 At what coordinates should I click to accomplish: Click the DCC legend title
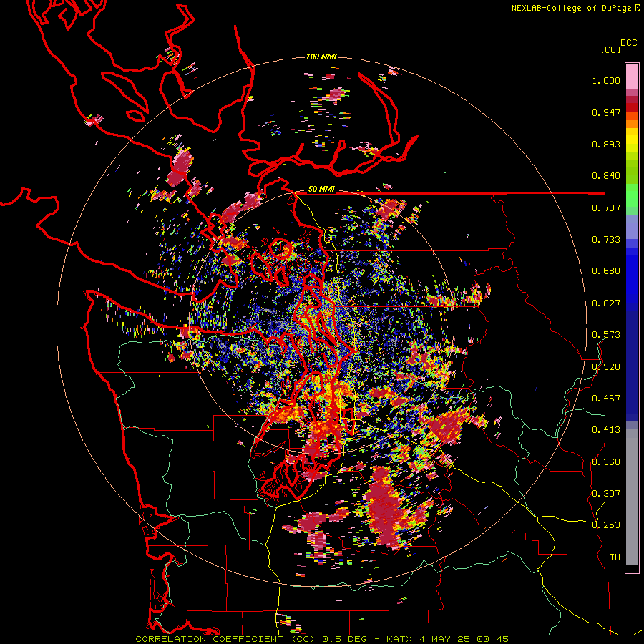click(x=629, y=43)
